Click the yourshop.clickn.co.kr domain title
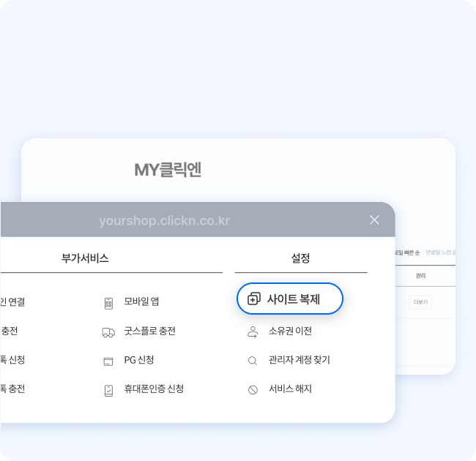476x461 pixels. point(164,220)
